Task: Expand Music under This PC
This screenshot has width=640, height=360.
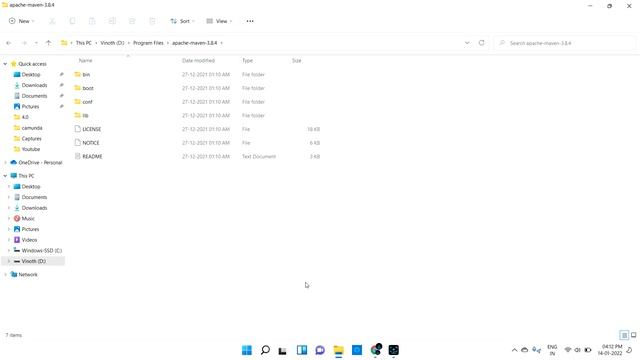Action: (9, 218)
